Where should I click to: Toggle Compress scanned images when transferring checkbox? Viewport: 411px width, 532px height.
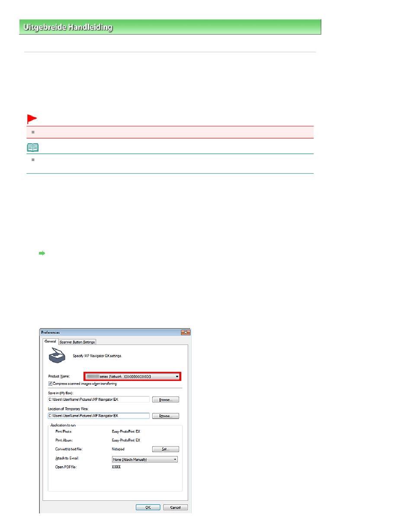click(x=51, y=383)
